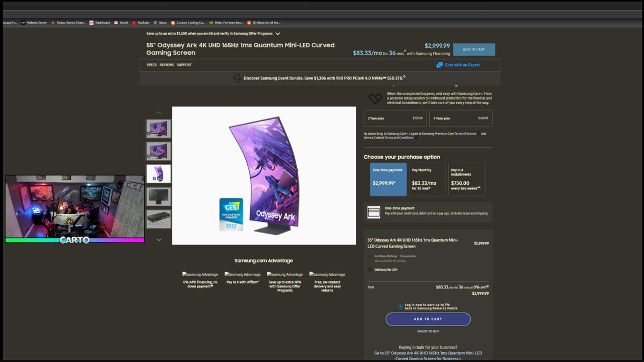Show previous thumbnails with the up arrow

tap(158, 112)
